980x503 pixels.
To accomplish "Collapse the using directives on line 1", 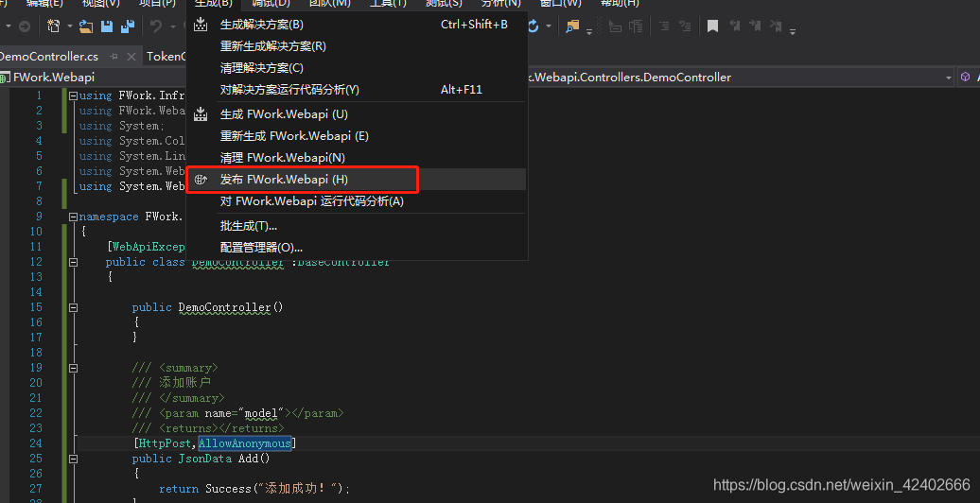I will click(73, 96).
